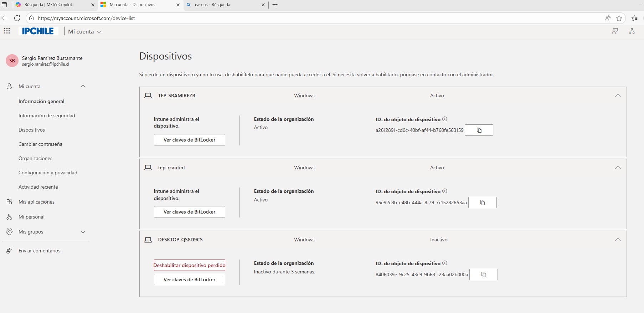Open Información de seguridad
644x313 pixels.
(47, 116)
